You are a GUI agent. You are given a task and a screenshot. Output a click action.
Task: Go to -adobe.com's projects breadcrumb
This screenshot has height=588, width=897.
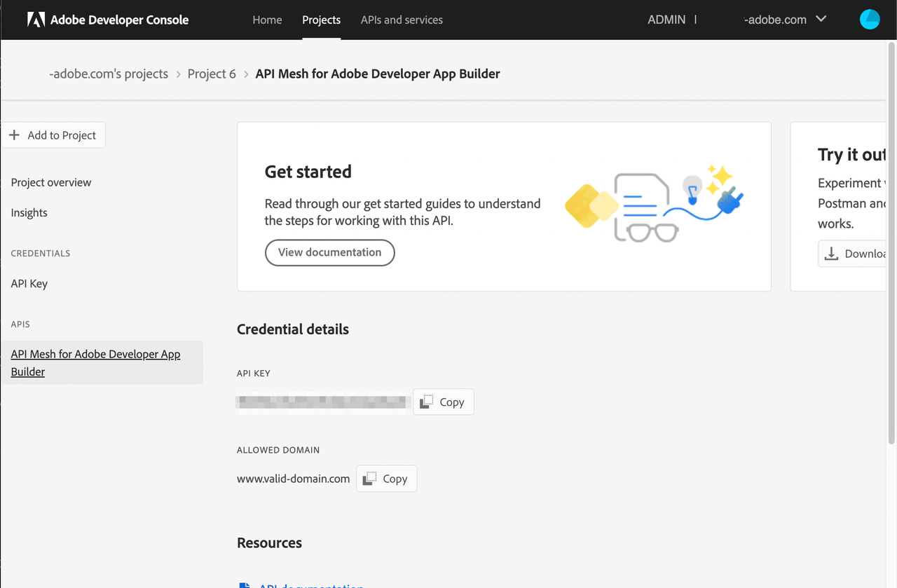coord(109,74)
